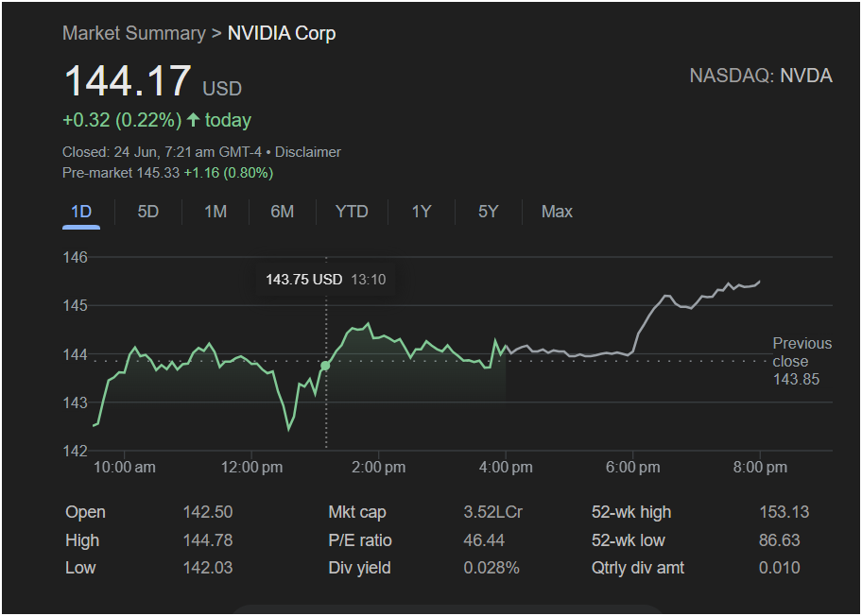
Task: Click the Mkt cap value 3.52LCr
Action: pyautogui.click(x=493, y=512)
